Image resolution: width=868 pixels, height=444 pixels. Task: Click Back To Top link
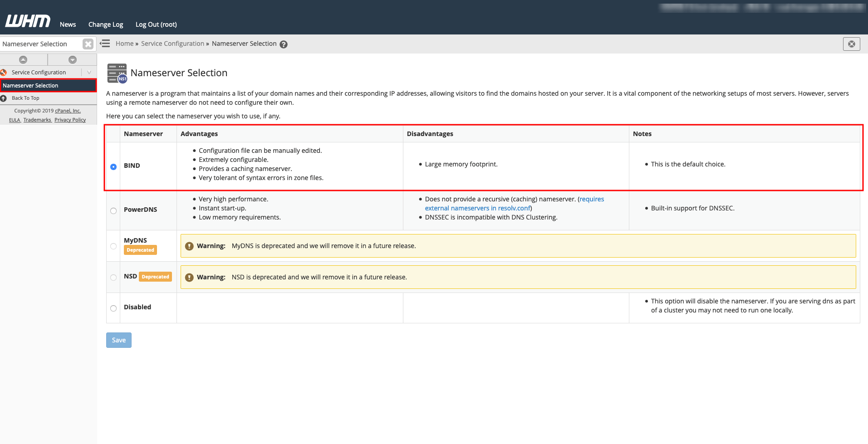(25, 98)
